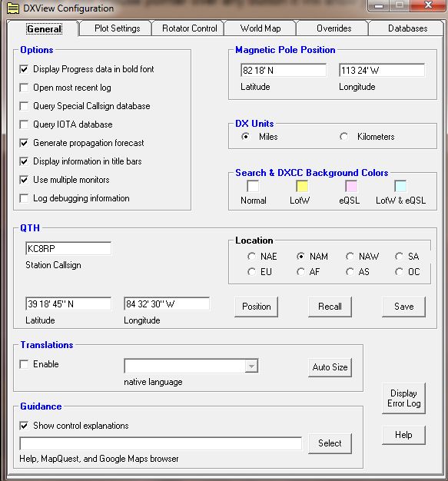Viewport: 448px width, 481px height.
Task: Enable Log debugging information
Action: click(x=24, y=198)
